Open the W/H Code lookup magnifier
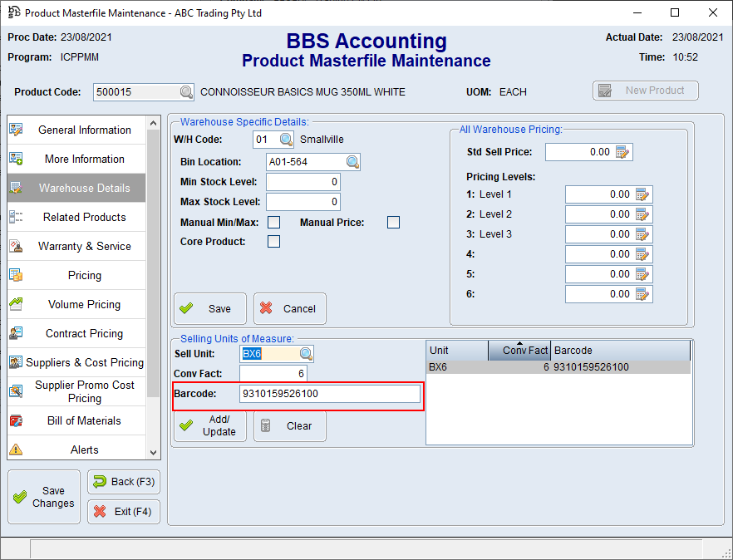Screen dimensions: 733x560 286,140
